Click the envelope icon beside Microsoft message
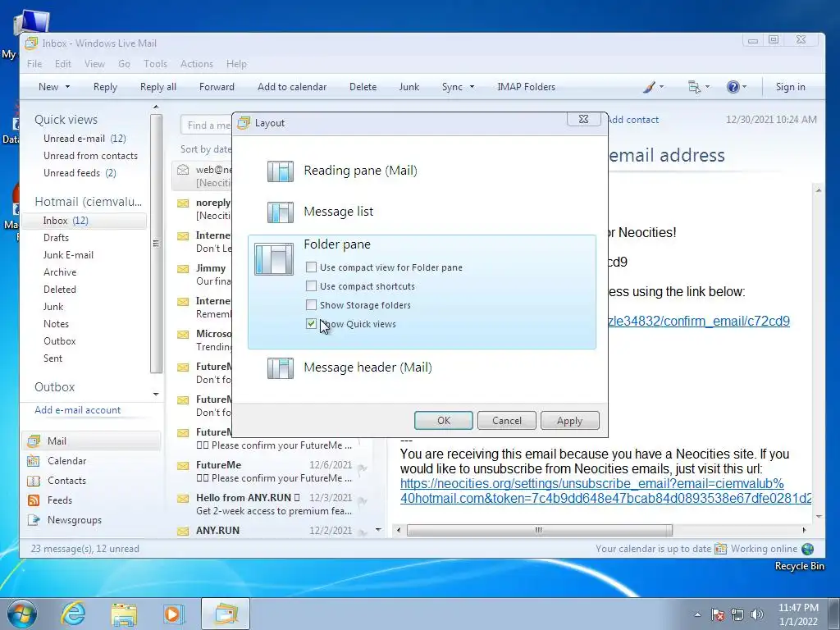The height and width of the screenshot is (630, 840). click(x=183, y=335)
